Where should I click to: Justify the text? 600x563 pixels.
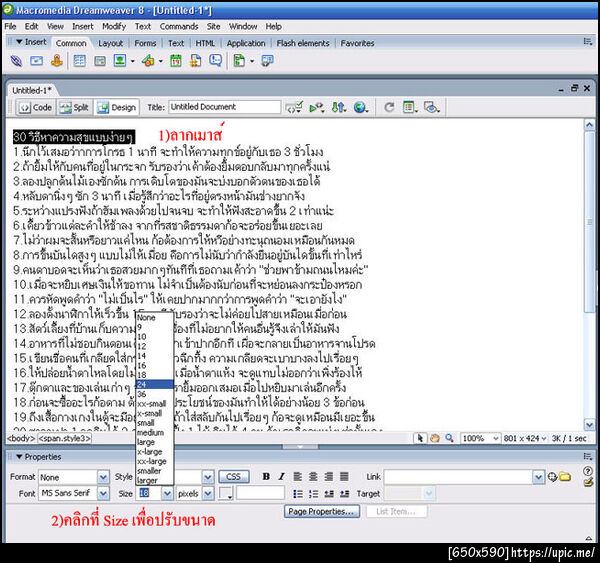point(344,477)
